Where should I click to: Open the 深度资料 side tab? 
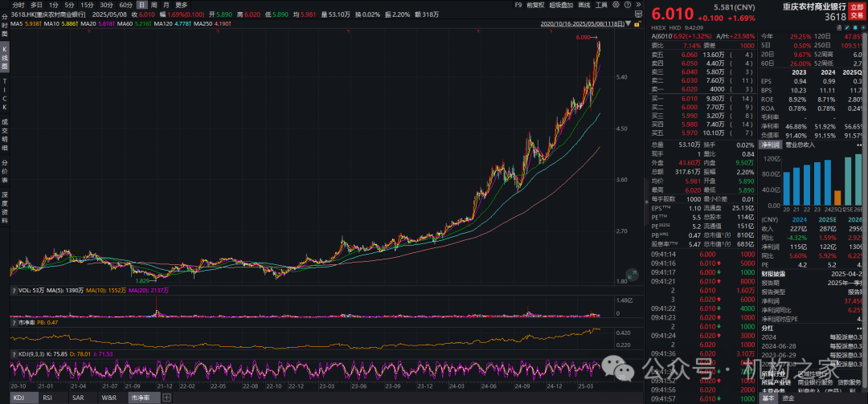[x=5, y=207]
